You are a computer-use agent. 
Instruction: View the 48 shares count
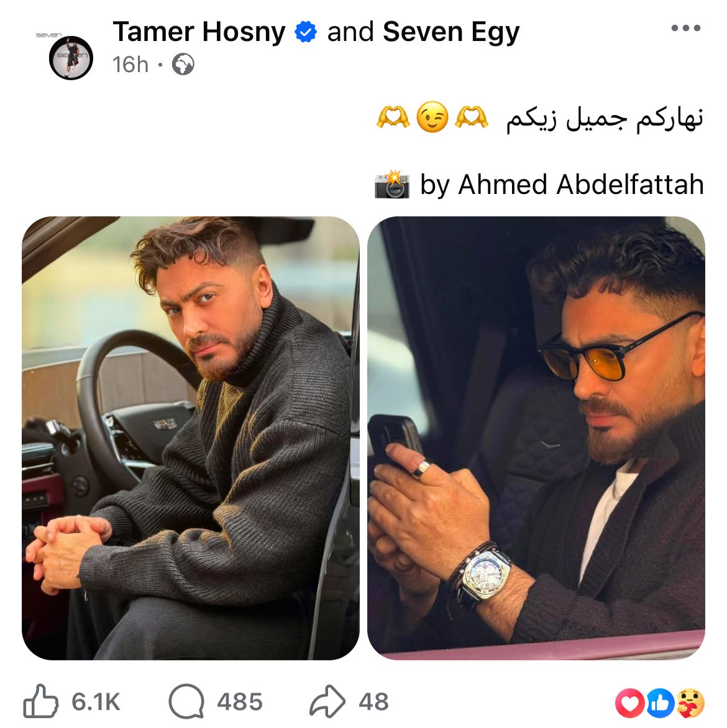[x=373, y=701]
